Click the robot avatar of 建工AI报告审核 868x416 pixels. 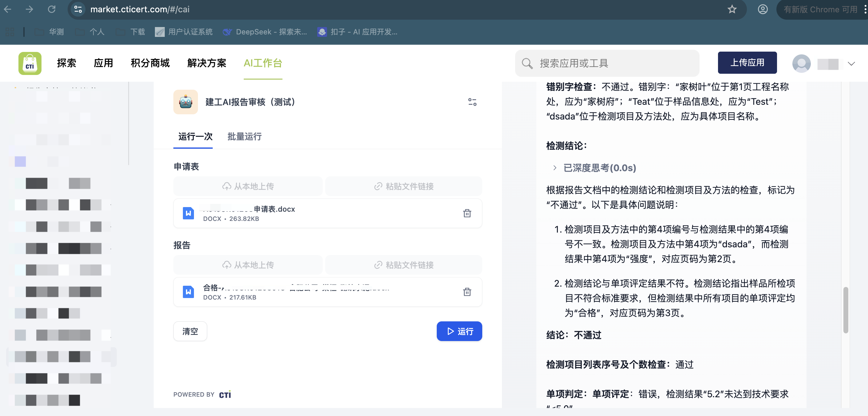185,102
